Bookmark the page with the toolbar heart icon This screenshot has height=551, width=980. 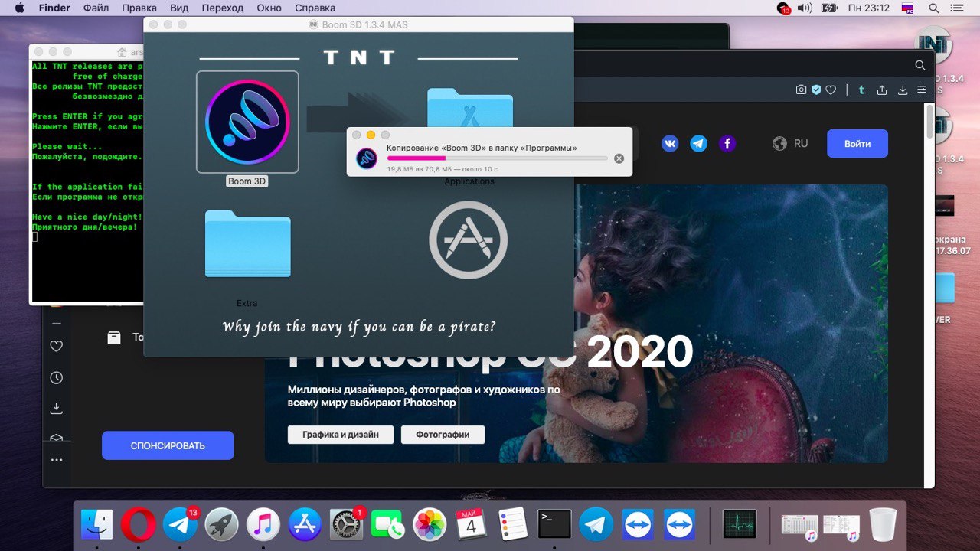tap(831, 90)
